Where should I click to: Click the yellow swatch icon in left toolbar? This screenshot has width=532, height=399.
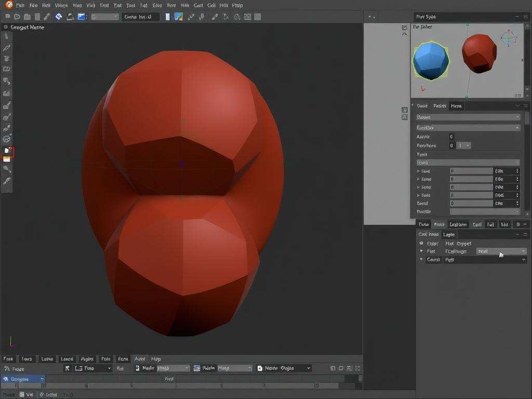pos(7,159)
